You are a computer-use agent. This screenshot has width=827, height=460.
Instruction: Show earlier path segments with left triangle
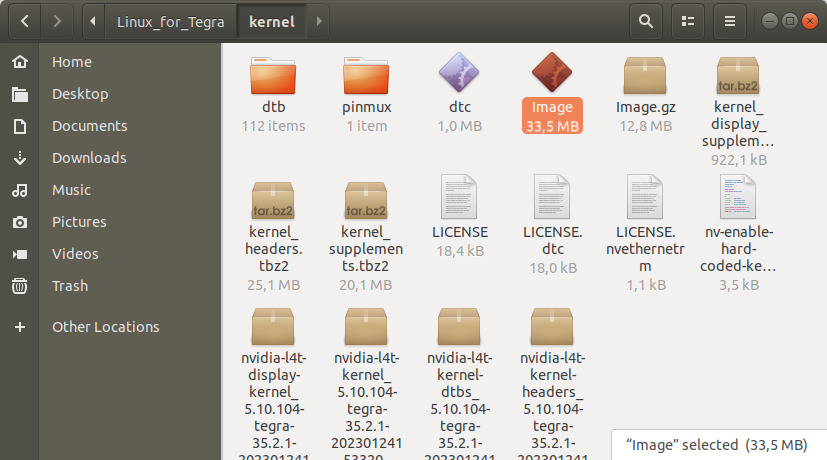coord(93,22)
